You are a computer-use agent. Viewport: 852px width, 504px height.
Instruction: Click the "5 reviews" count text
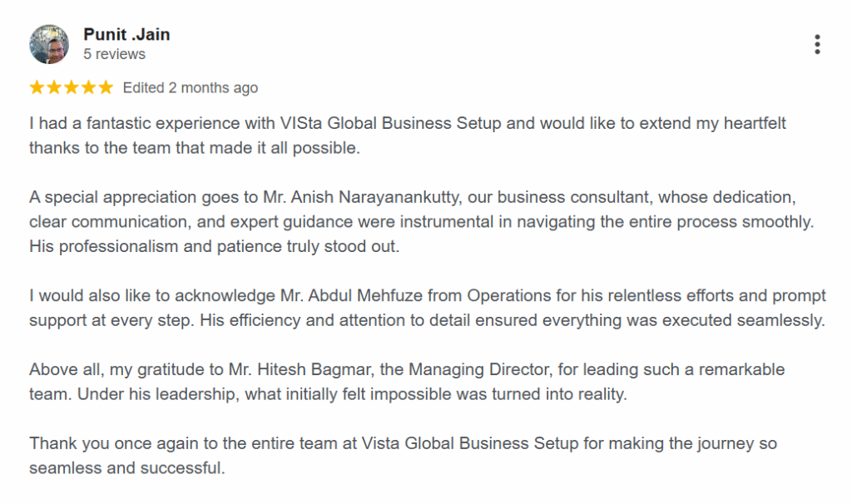click(114, 55)
